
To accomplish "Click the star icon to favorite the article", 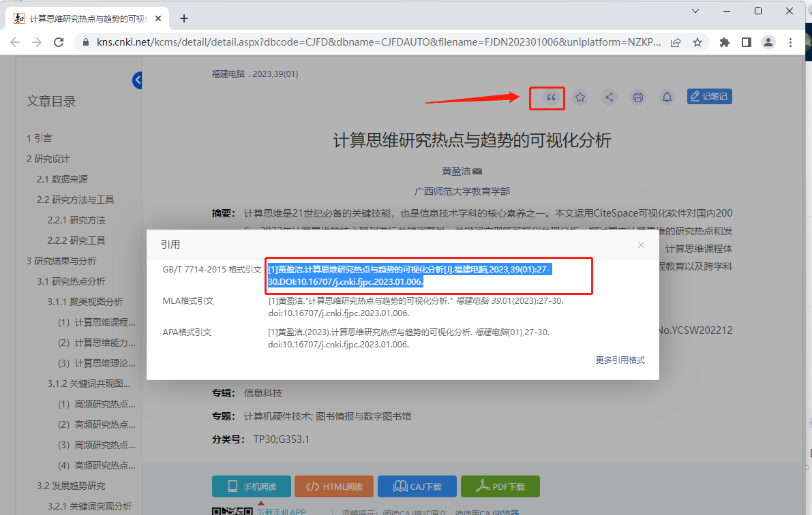I will (x=580, y=97).
